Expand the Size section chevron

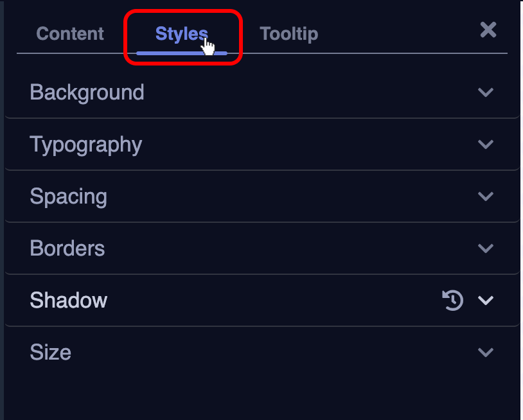coord(486,353)
